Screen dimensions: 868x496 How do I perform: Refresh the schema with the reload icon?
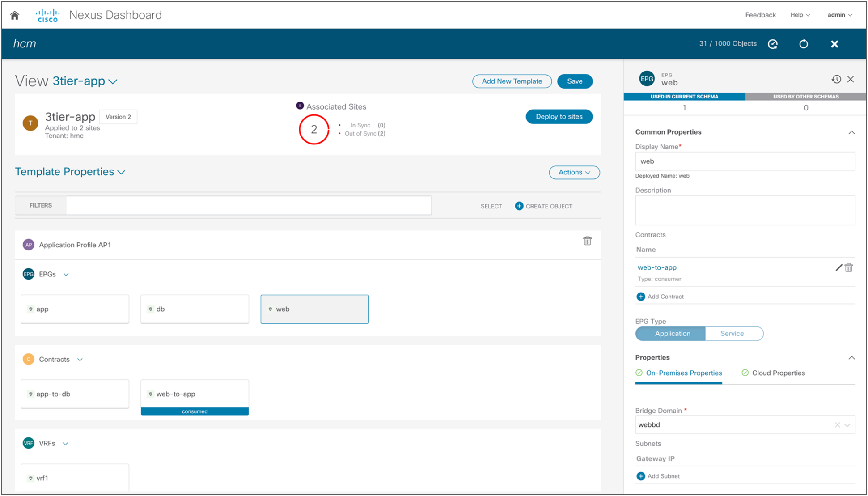(804, 44)
